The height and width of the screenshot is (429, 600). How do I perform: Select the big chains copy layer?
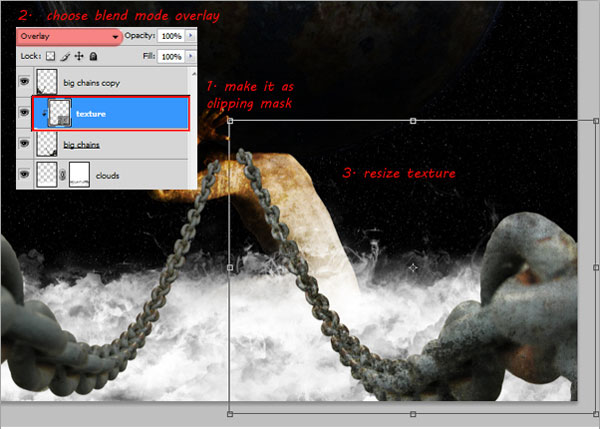pos(103,82)
